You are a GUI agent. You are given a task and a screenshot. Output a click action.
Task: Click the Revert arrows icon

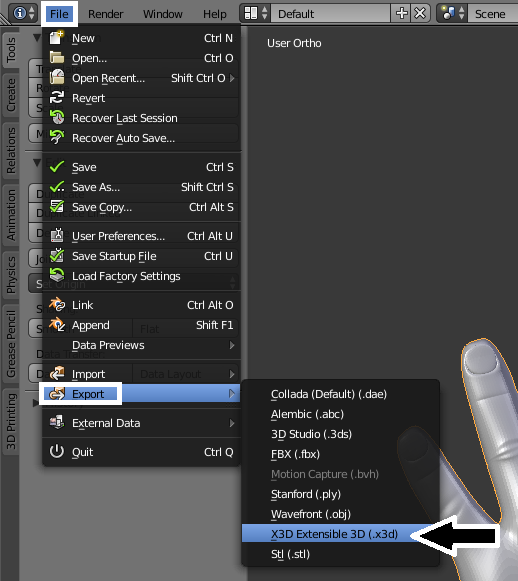point(57,98)
